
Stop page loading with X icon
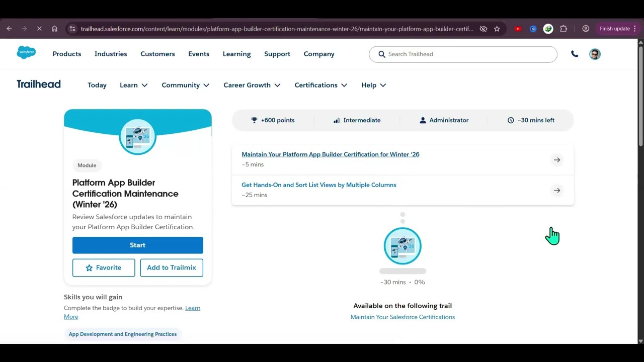[39, 29]
